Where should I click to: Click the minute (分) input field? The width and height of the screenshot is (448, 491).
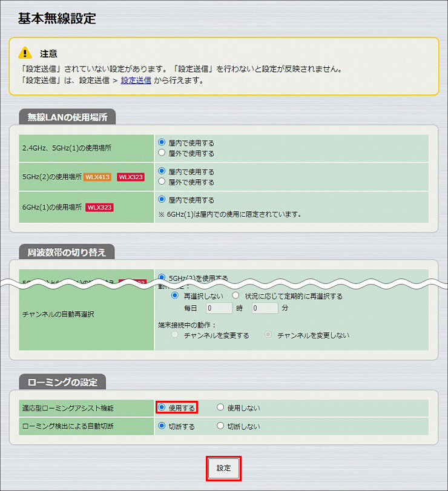pos(265,308)
